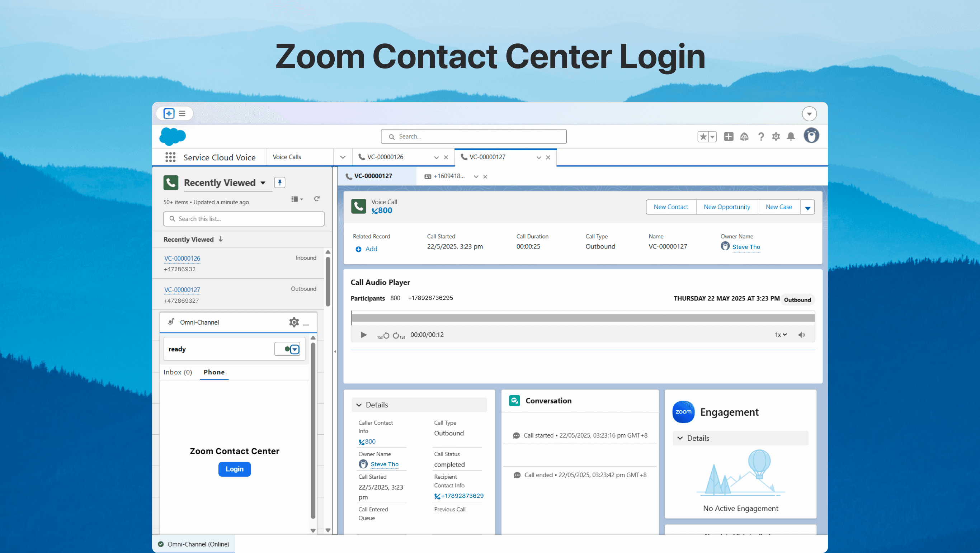980x553 pixels.
Task: Open the Omni-Channel (Online) utility bar item
Action: pyautogui.click(x=194, y=544)
